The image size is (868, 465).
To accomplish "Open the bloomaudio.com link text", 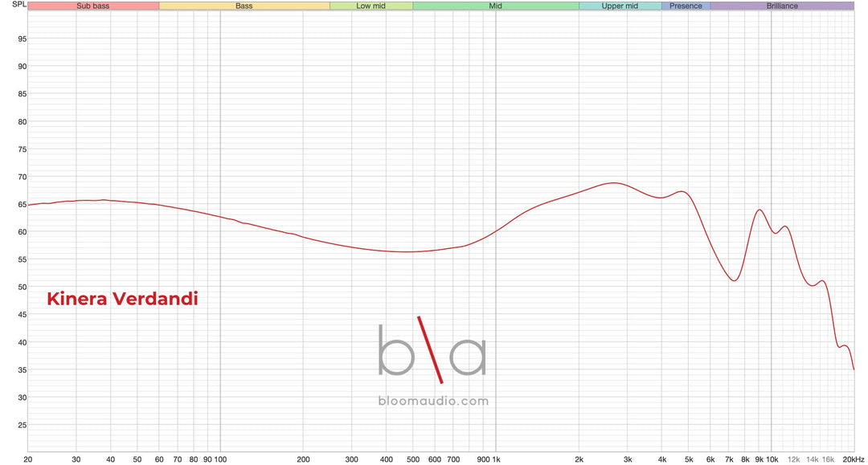I will coord(433,401).
